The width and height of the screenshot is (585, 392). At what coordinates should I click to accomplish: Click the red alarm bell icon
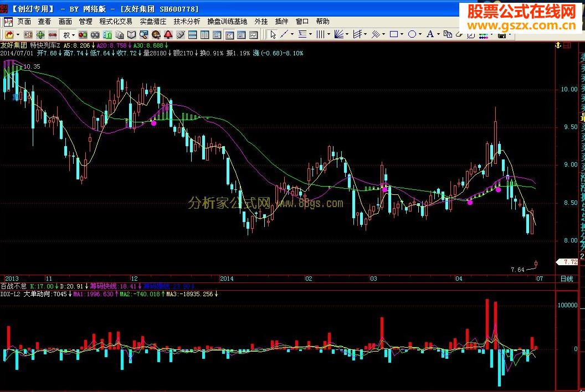point(168,35)
